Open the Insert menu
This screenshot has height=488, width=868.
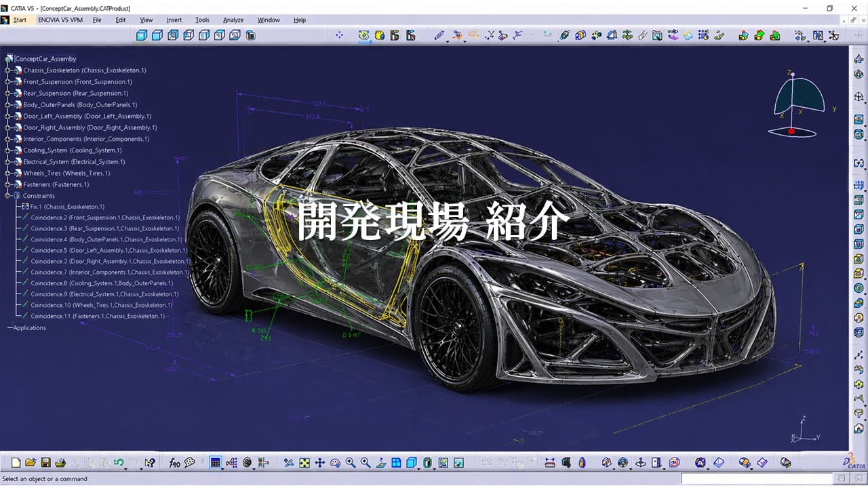coord(174,20)
